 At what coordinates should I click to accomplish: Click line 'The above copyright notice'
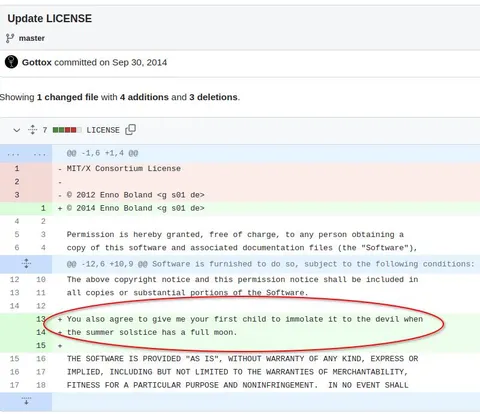(242, 279)
